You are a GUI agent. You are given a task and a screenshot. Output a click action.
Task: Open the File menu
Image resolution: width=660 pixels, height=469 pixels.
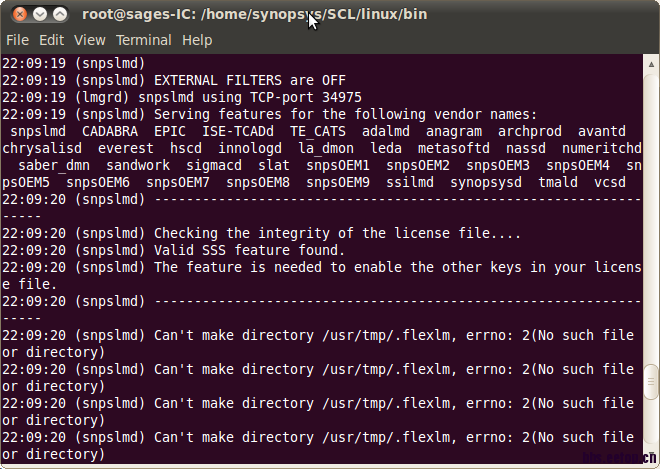[18, 40]
